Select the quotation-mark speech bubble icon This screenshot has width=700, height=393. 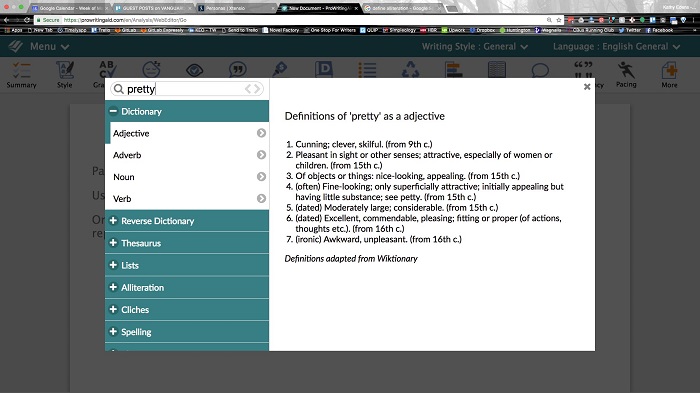tap(238, 70)
